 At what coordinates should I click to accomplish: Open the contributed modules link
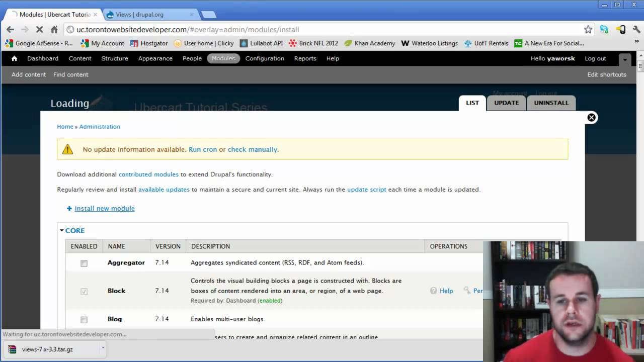[x=148, y=174]
